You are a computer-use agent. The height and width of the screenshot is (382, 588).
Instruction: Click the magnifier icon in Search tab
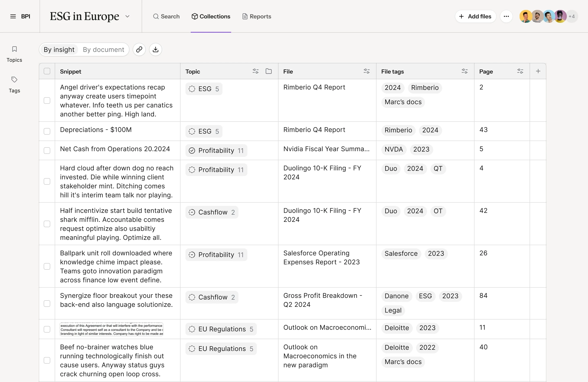tap(156, 16)
